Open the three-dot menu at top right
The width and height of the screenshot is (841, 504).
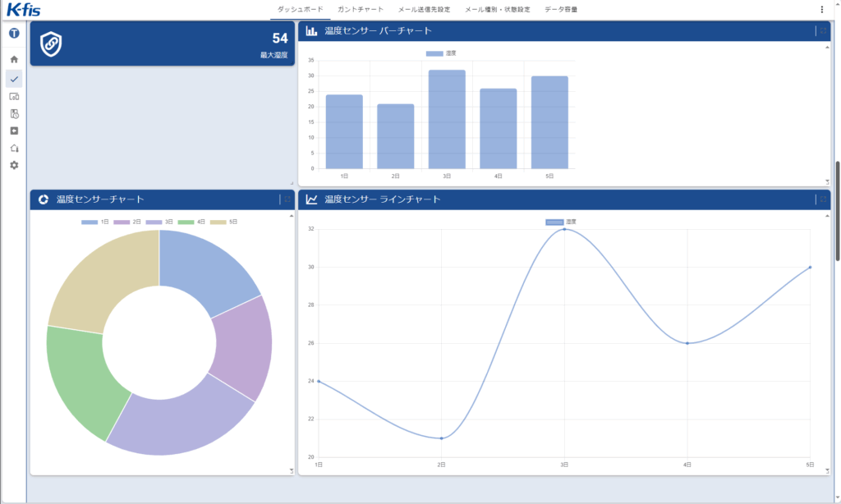pos(822,9)
